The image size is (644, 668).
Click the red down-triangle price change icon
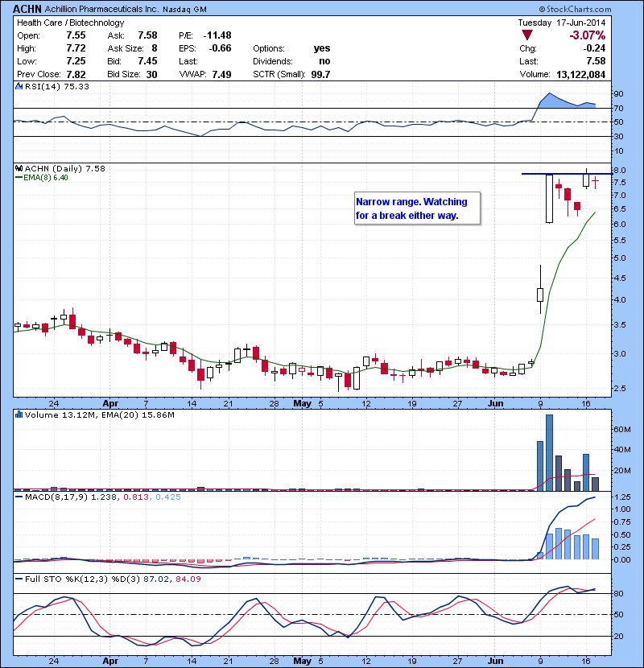pos(527,35)
